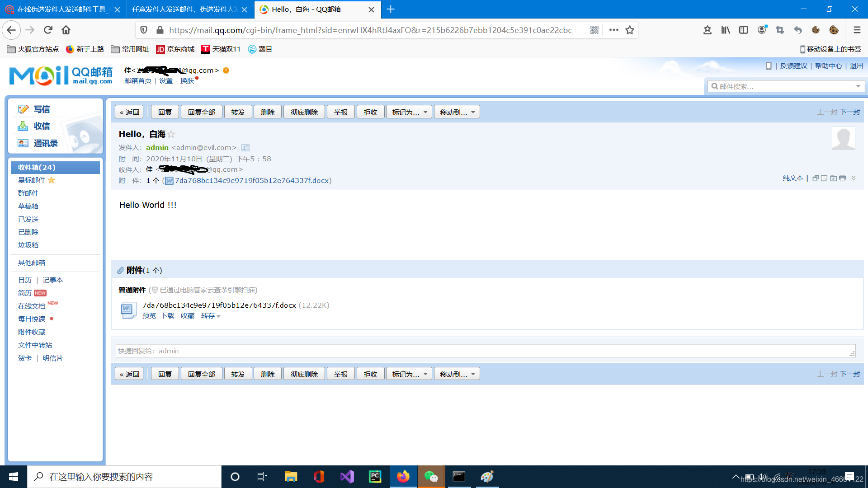Switch to 纯文本 plain text view
This screenshot has height=488, width=868.
point(793,178)
